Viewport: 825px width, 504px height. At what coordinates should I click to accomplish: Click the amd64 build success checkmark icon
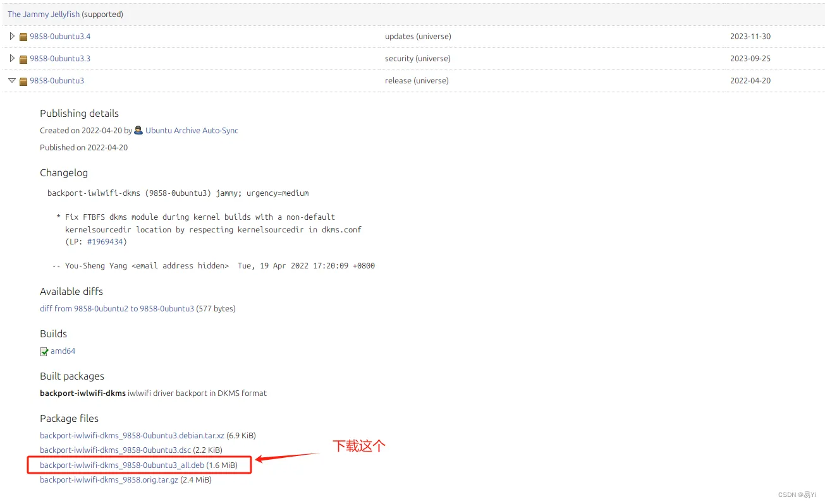click(x=44, y=351)
